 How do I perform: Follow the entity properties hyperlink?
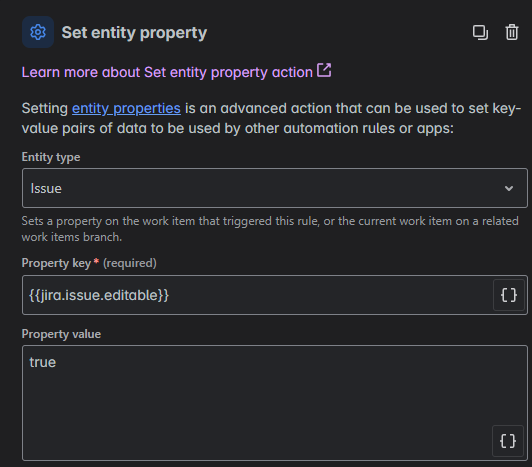pyautogui.click(x=126, y=109)
